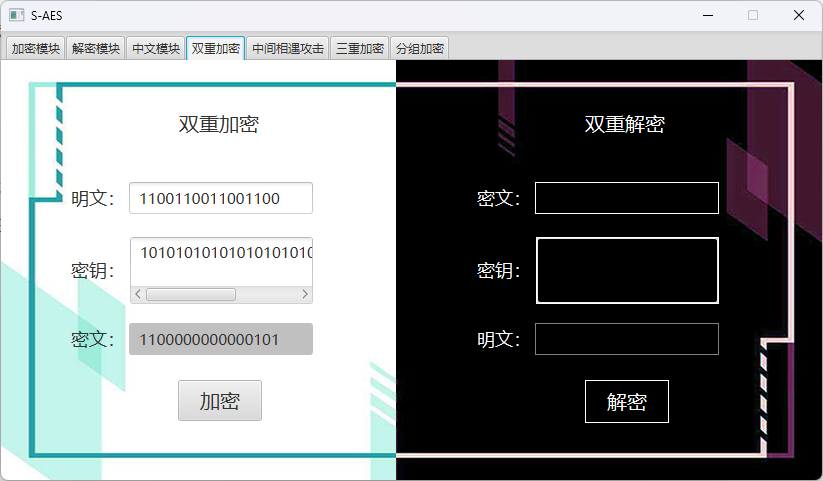Click the key field's horizontal scrollbar thumb

pos(190,295)
